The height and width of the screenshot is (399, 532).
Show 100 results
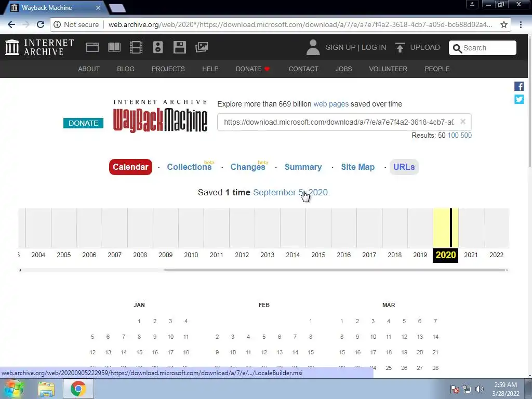tap(453, 135)
